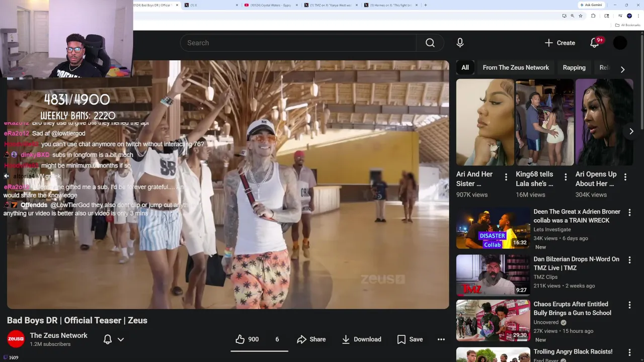This screenshot has width=644, height=362.
Task: Open options for Dan Bilzerian TMZ video
Action: point(629,260)
